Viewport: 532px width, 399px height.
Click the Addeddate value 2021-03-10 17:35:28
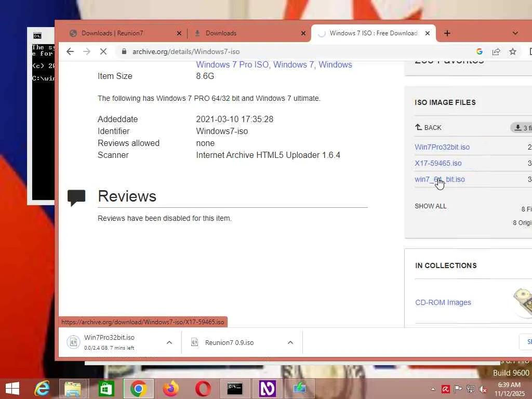[234, 119]
